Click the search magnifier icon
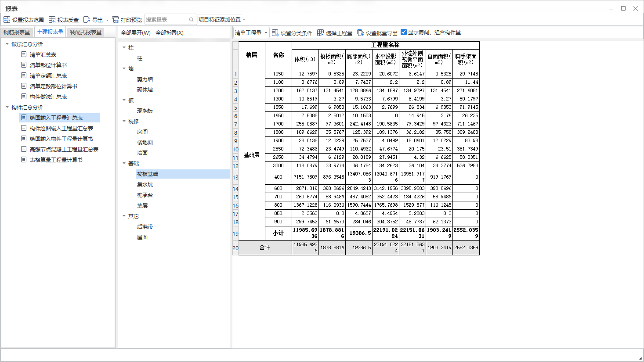The image size is (644, 362). coord(192,20)
